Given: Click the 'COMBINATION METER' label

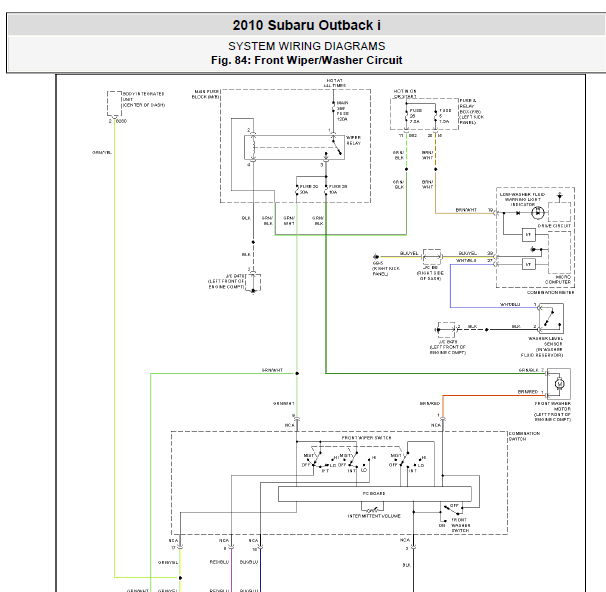Looking at the screenshot, I should coord(550,293).
